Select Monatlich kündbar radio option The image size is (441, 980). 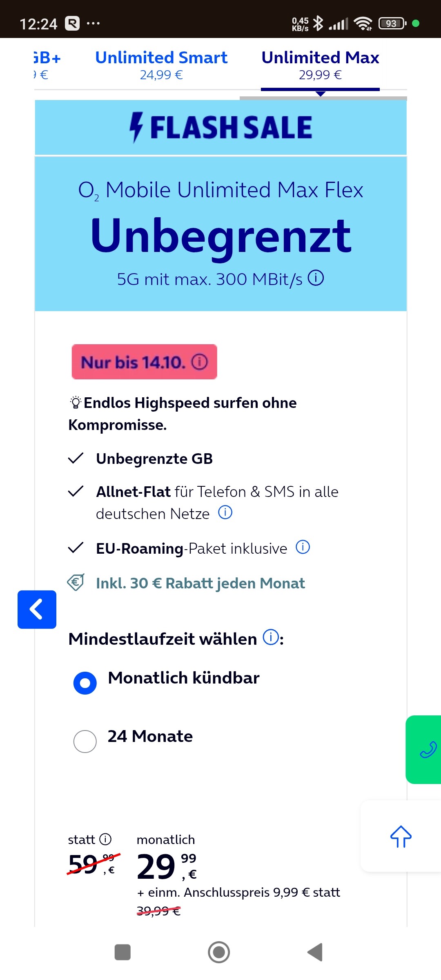[85, 683]
